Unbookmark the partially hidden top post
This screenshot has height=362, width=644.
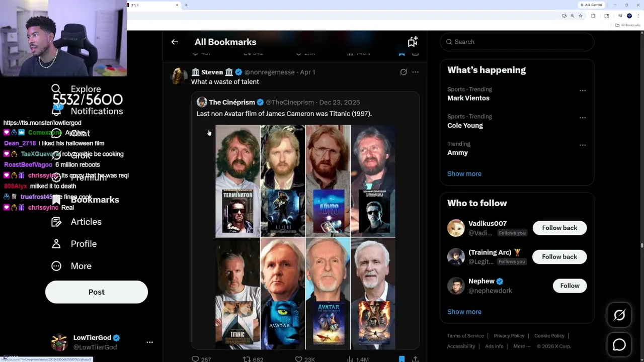tap(401, 53)
